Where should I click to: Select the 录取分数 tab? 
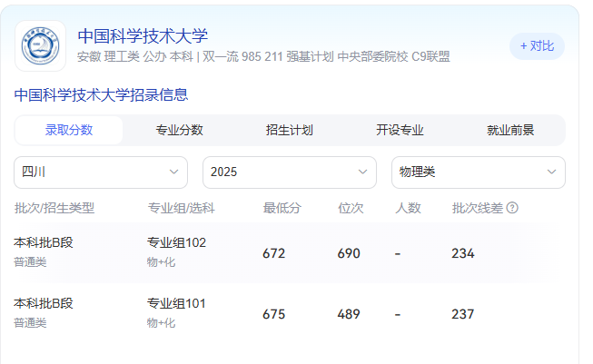click(69, 130)
